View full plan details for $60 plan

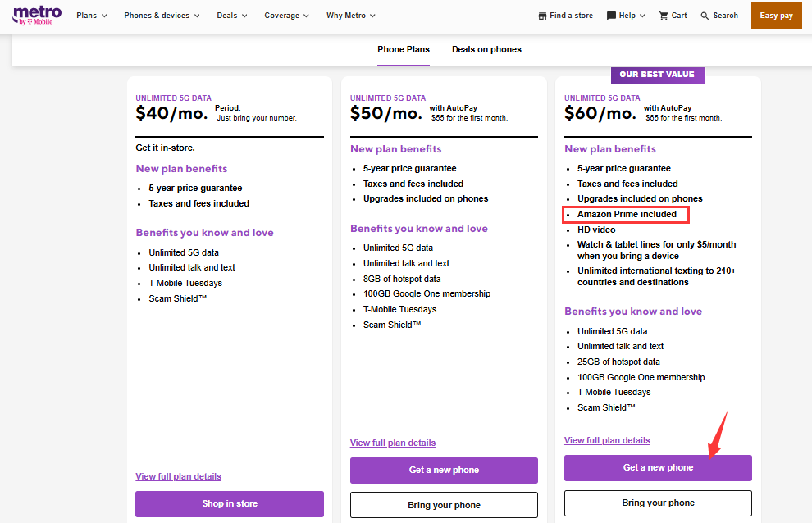[607, 441]
